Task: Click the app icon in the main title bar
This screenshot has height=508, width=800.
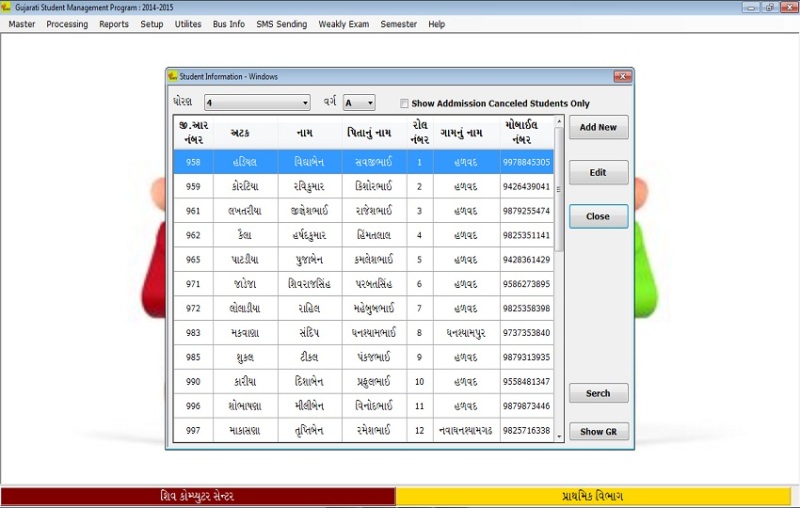Action: (7, 7)
